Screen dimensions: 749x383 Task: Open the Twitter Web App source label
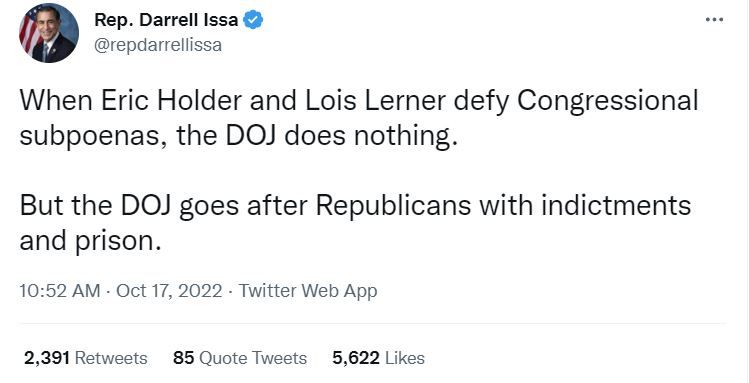pyautogui.click(x=308, y=291)
